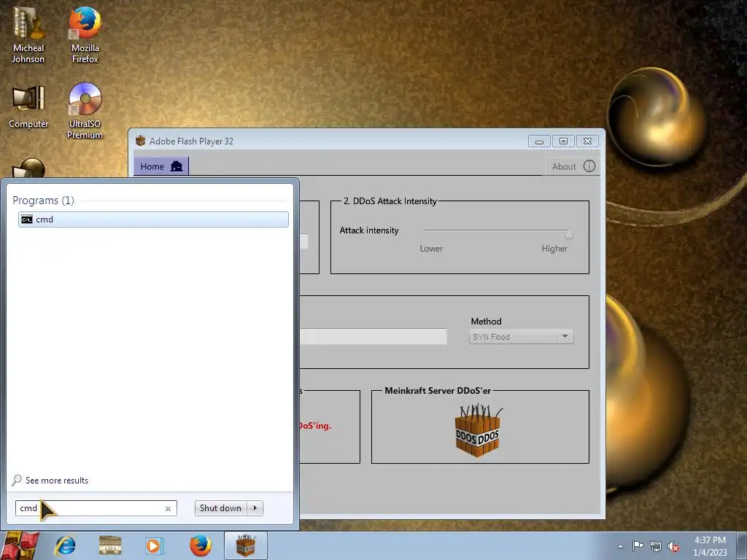Switch to the DDoS app taskbar button
Image resolution: width=747 pixels, height=560 pixels.
coord(246,545)
